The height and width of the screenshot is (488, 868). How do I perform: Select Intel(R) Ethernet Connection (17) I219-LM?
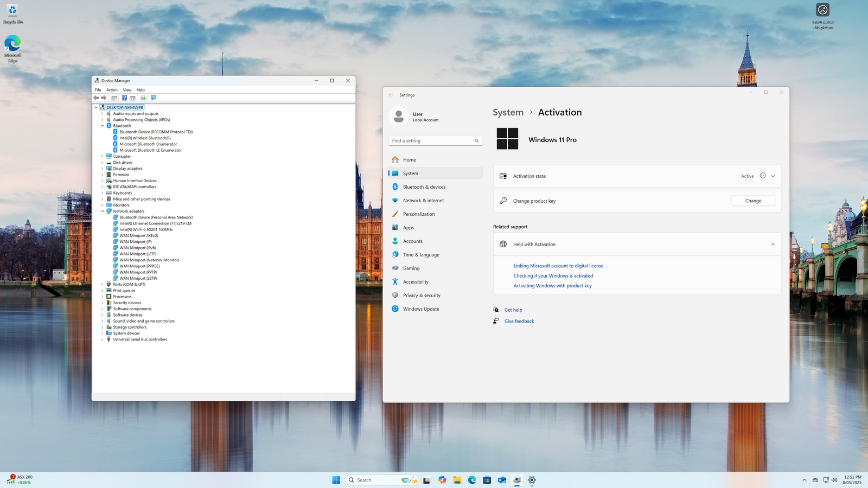pos(155,223)
